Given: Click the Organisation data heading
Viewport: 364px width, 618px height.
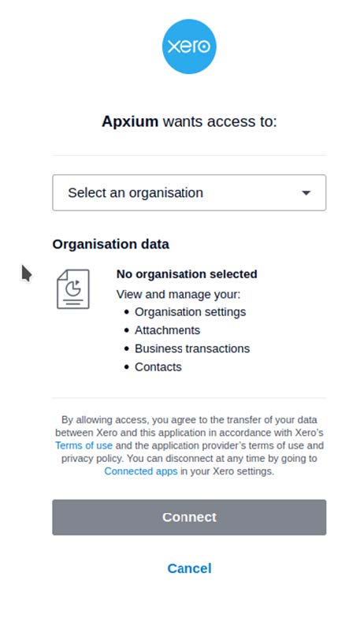Looking at the screenshot, I should pyautogui.click(x=110, y=244).
